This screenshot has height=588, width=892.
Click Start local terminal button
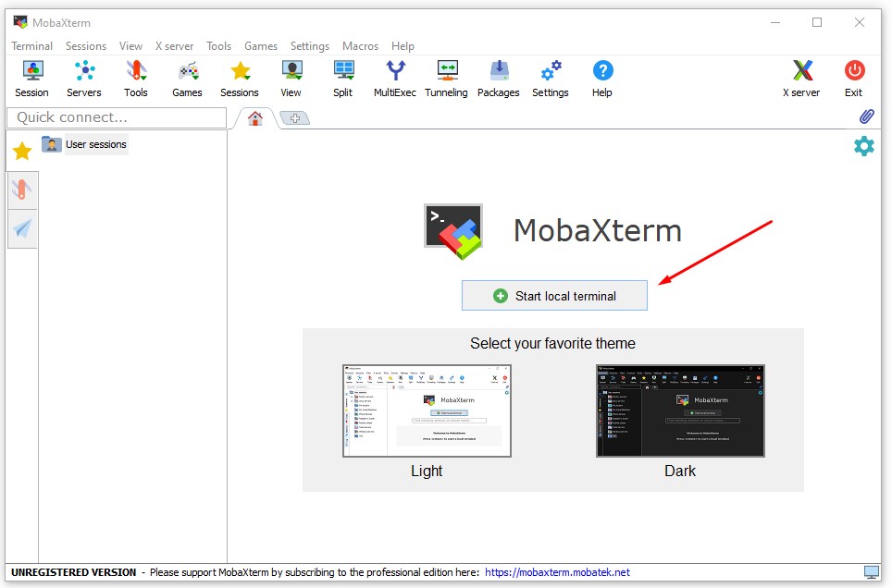pyautogui.click(x=554, y=296)
